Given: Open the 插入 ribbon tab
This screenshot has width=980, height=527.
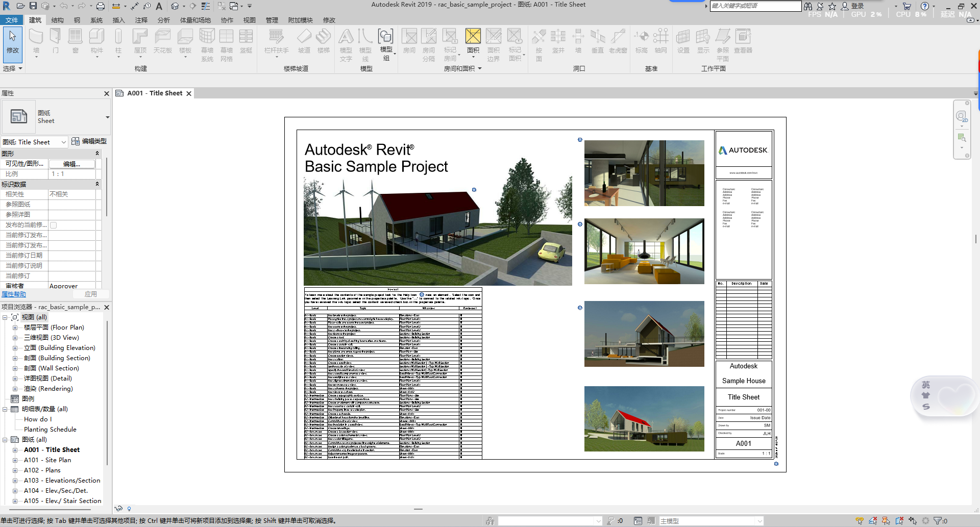Looking at the screenshot, I should click(x=118, y=20).
